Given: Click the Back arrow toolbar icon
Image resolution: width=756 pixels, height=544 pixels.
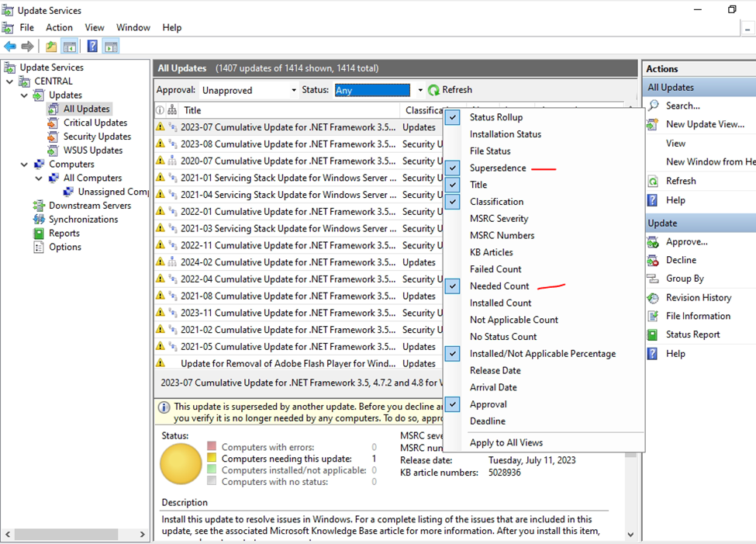Looking at the screenshot, I should [10, 47].
